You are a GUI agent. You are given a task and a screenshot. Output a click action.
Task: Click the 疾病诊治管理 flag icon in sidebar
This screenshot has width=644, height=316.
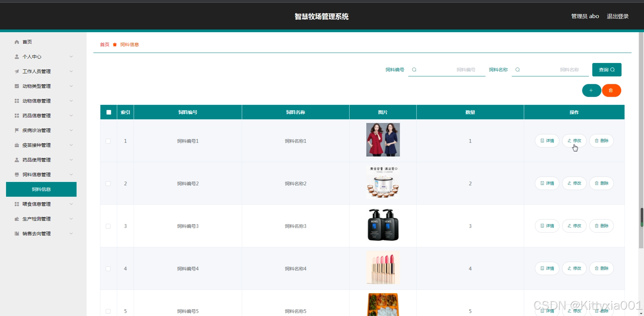(17, 130)
